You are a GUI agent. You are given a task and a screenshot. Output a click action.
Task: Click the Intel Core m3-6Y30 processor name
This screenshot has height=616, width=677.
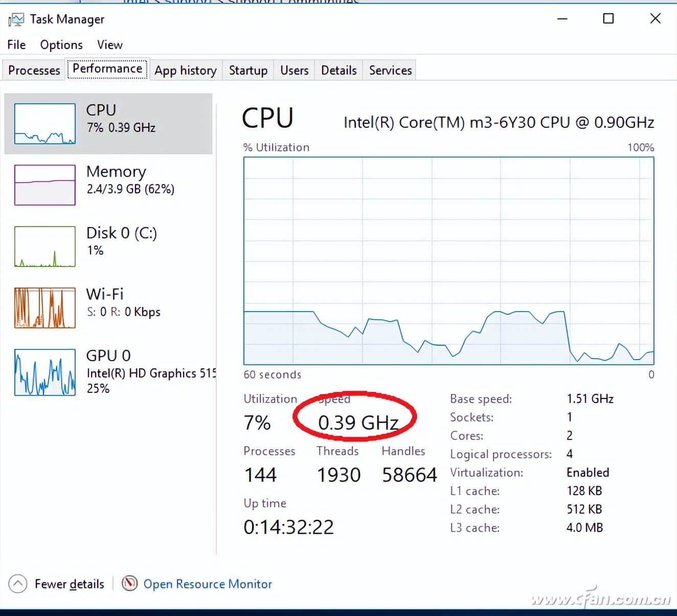tap(499, 123)
